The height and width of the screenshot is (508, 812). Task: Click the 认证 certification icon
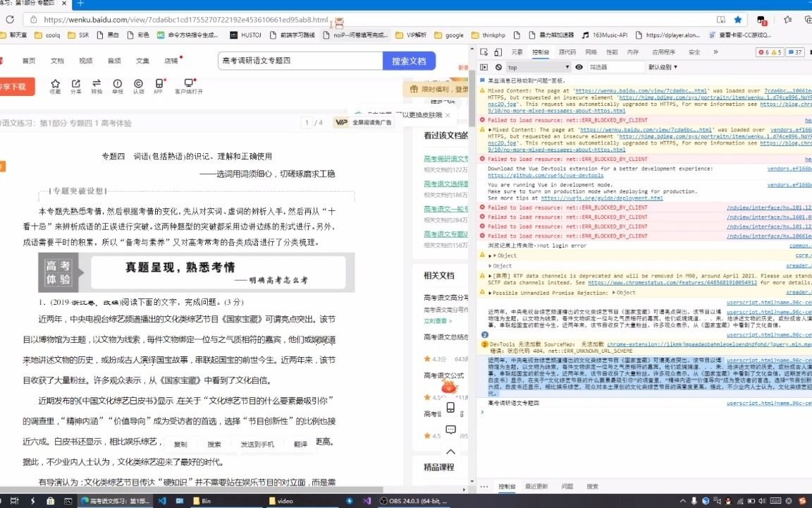137,84
